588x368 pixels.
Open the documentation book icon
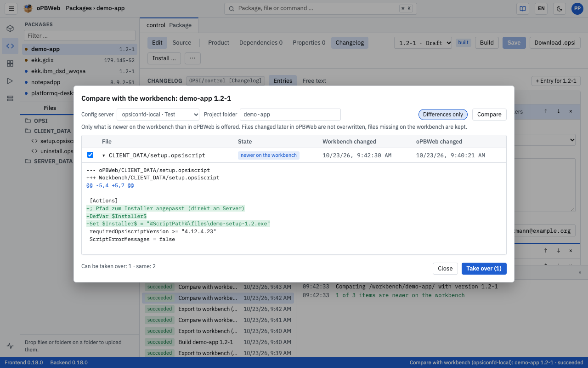click(522, 8)
